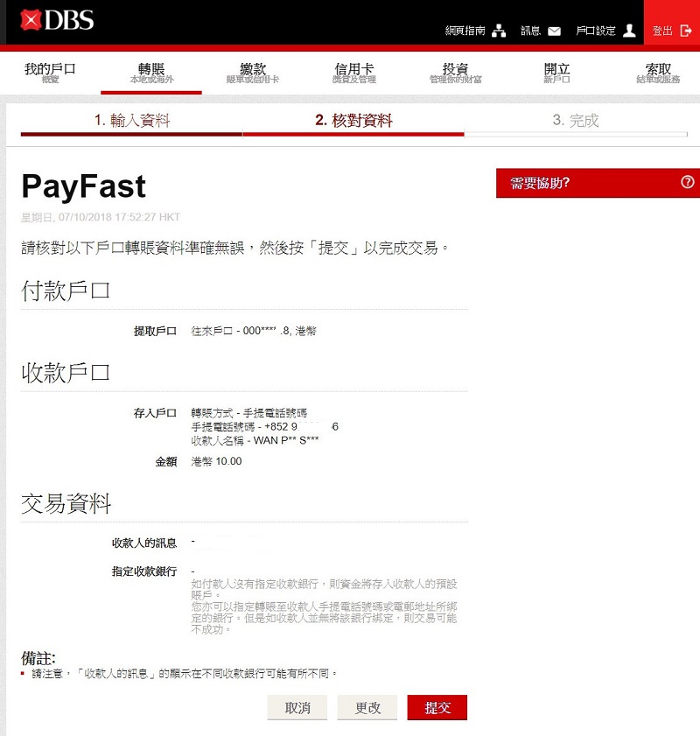Submit the transfer with 提交
Image resolution: width=700 pixels, height=736 pixels.
(437, 708)
